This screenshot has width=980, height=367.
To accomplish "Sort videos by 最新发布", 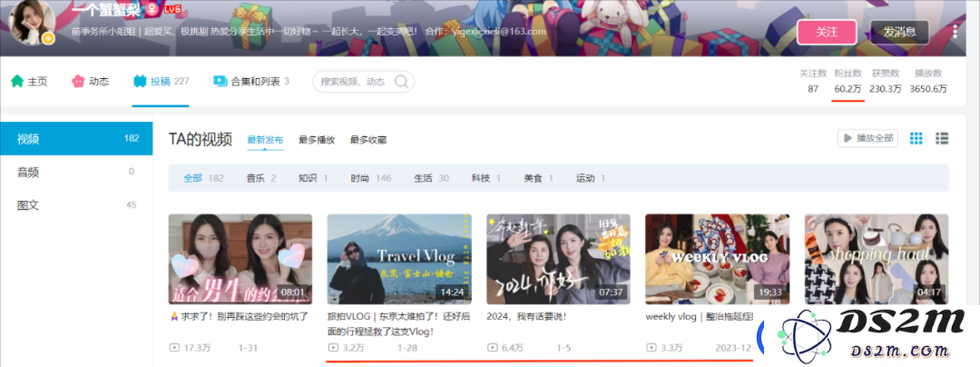I will (265, 139).
